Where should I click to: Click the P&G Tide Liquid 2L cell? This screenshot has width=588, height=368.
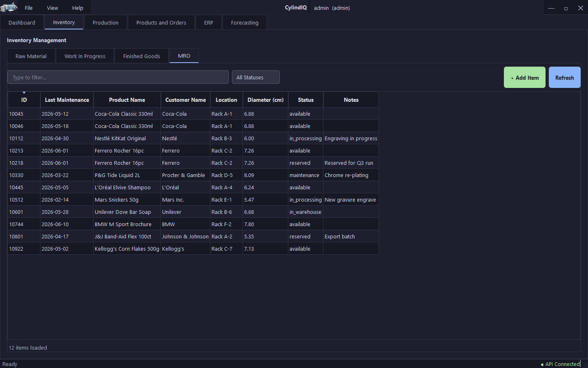click(127, 175)
